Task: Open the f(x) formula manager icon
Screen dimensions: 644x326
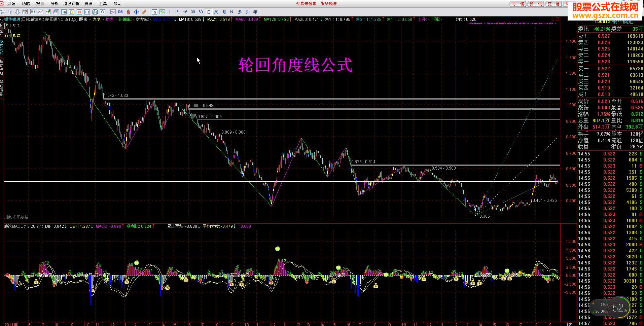Action: [x=95, y=12]
